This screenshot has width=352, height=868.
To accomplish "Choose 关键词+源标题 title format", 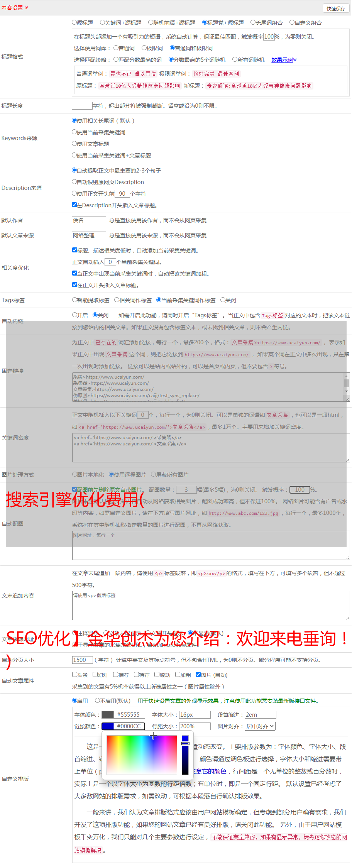I will point(102,22).
